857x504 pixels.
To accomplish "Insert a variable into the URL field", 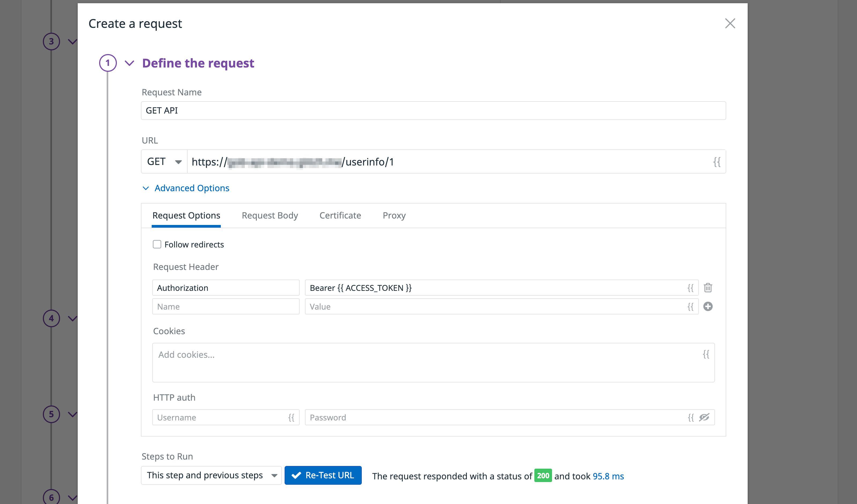I will point(717,162).
